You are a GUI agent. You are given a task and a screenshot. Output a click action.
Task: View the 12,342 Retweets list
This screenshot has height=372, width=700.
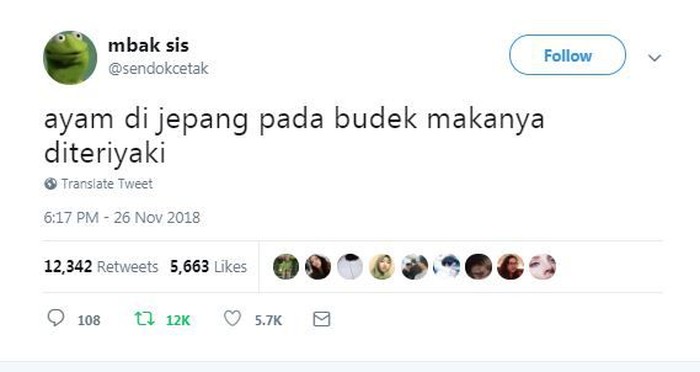pos(101,267)
